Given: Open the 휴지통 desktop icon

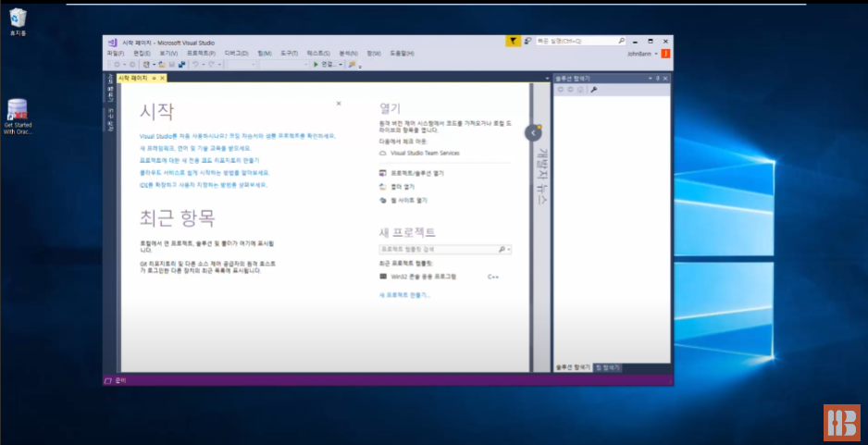Looking at the screenshot, I should [18, 22].
